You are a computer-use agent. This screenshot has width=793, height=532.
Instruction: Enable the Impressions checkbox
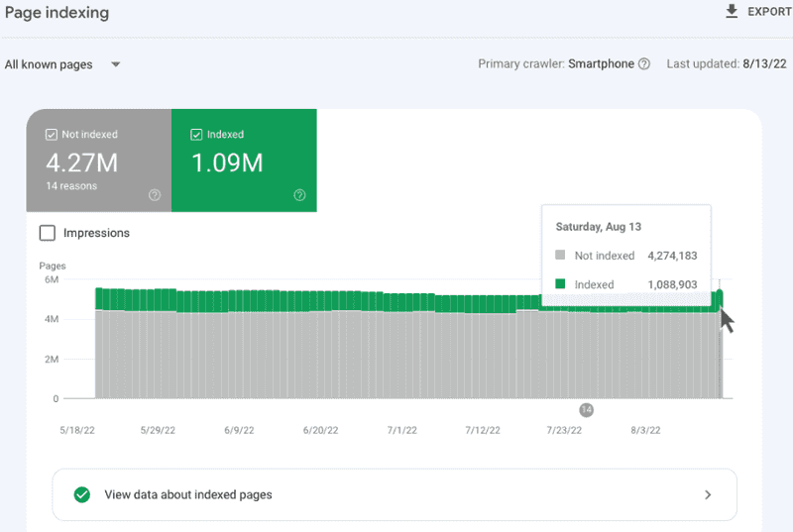point(48,233)
